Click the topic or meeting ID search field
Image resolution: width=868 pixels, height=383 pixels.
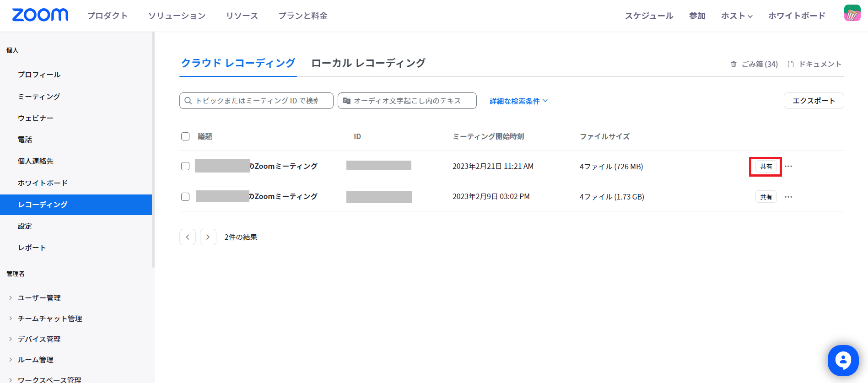(256, 101)
